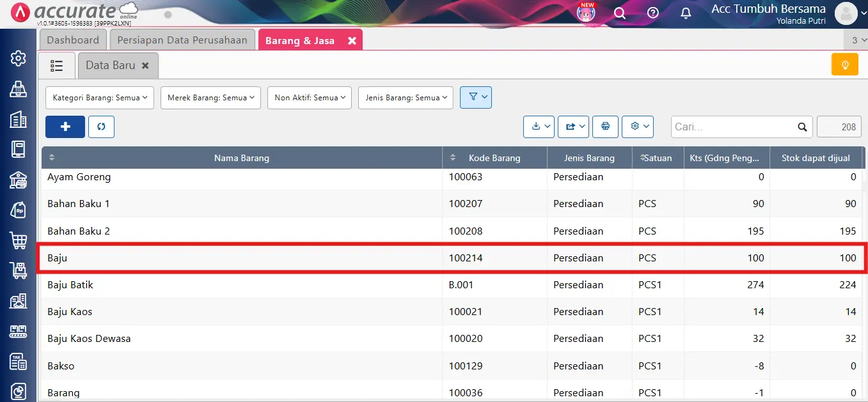This screenshot has width=868, height=402.
Task: Expand the Non Aktif: Semua dropdown
Action: 310,97
